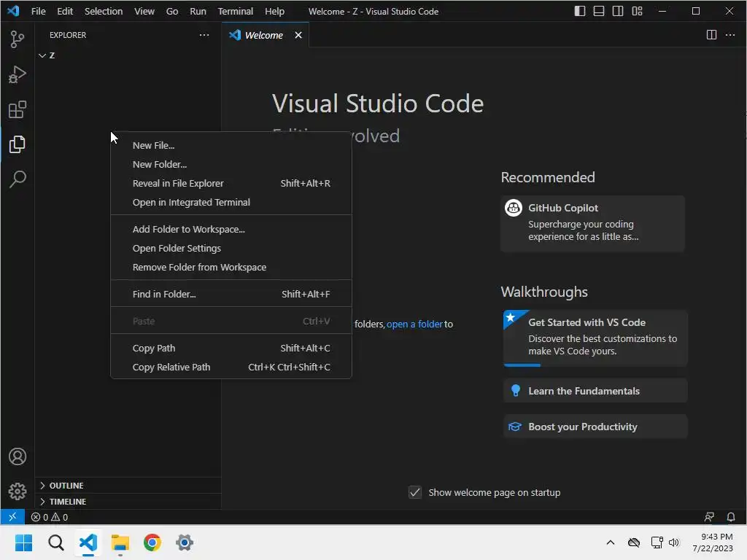Select Open in Integrated Terminal
747x560 pixels.
(231, 203)
